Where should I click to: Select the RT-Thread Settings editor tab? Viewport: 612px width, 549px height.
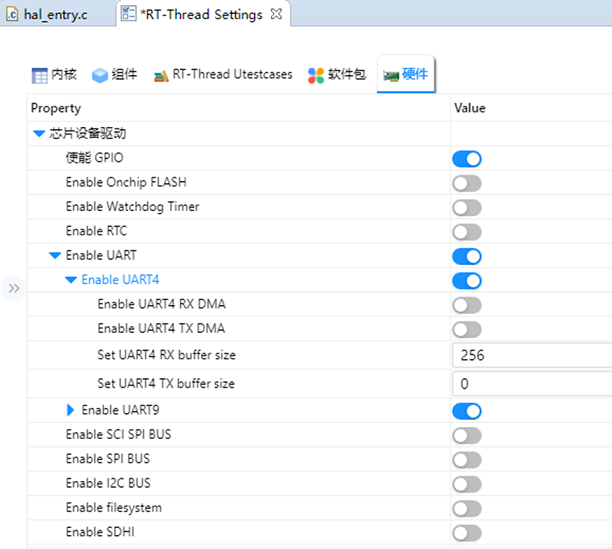pos(203,14)
